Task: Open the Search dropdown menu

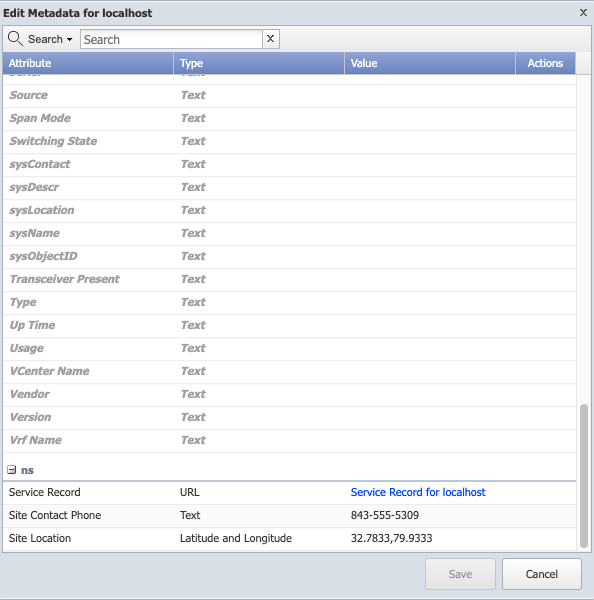Action: [50, 39]
